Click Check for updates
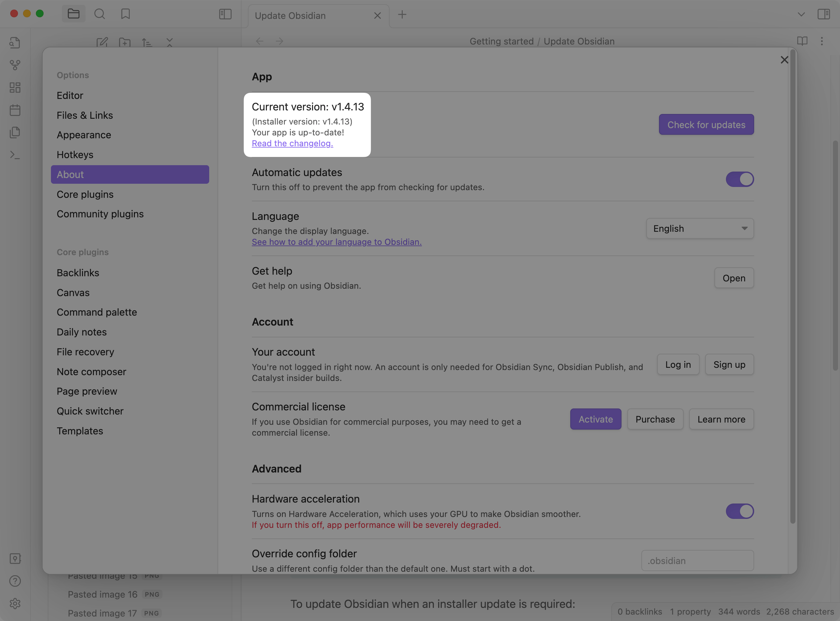 coord(706,125)
